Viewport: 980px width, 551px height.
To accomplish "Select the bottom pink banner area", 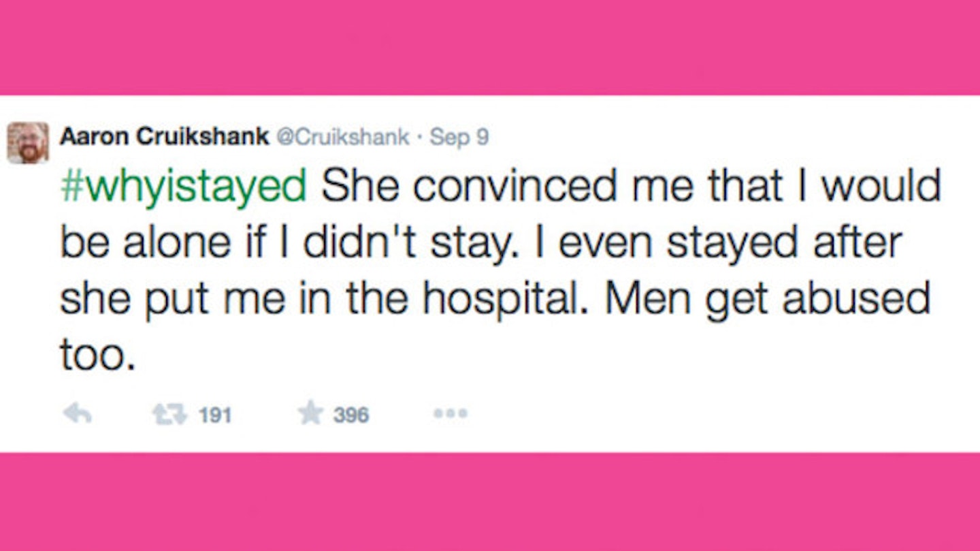I will 490,502.
